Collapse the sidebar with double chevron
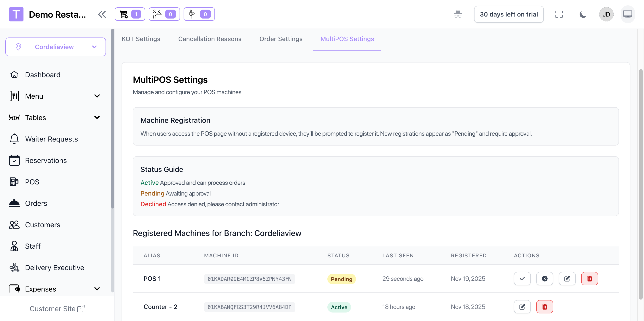This screenshot has width=644, height=321. 102,14
